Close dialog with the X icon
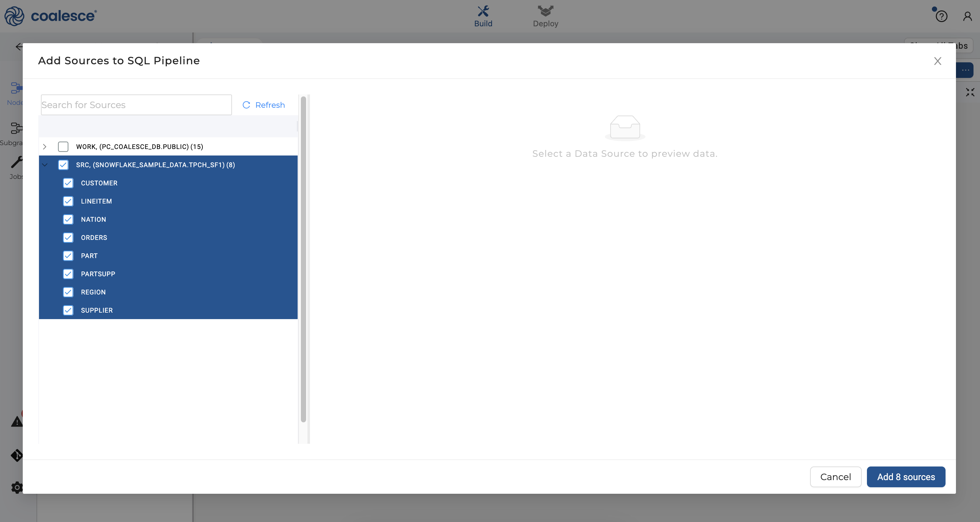The image size is (980, 522). click(x=937, y=61)
